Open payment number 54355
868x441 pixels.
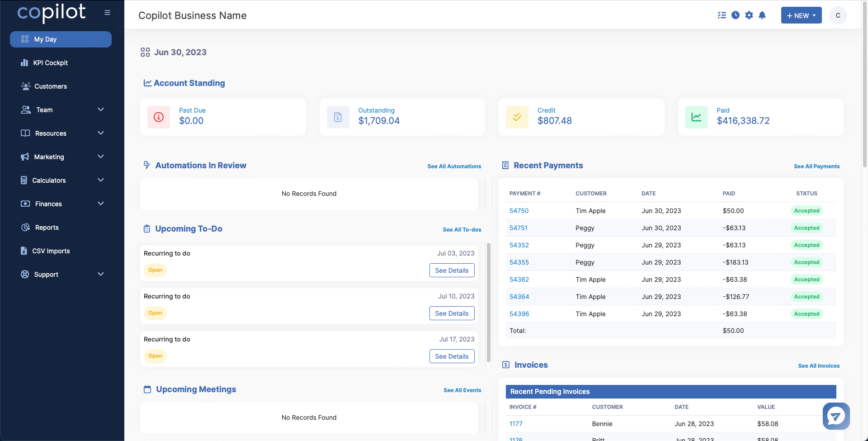[519, 262]
